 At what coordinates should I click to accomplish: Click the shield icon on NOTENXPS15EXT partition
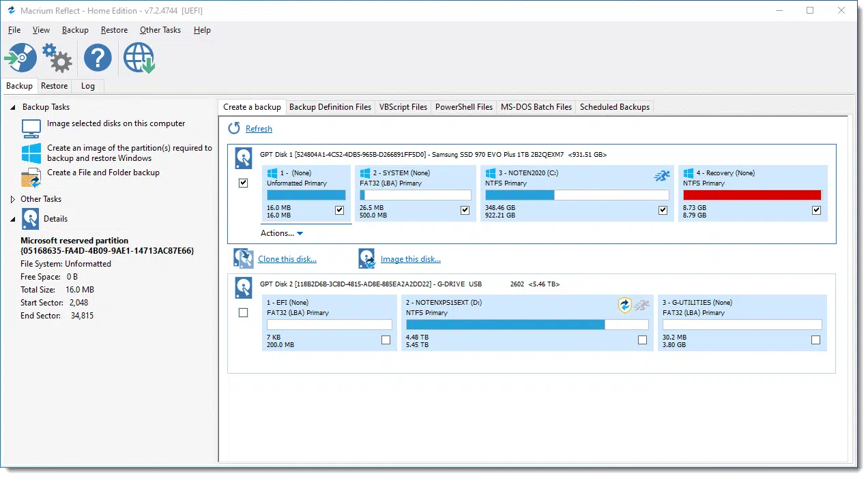(x=624, y=305)
